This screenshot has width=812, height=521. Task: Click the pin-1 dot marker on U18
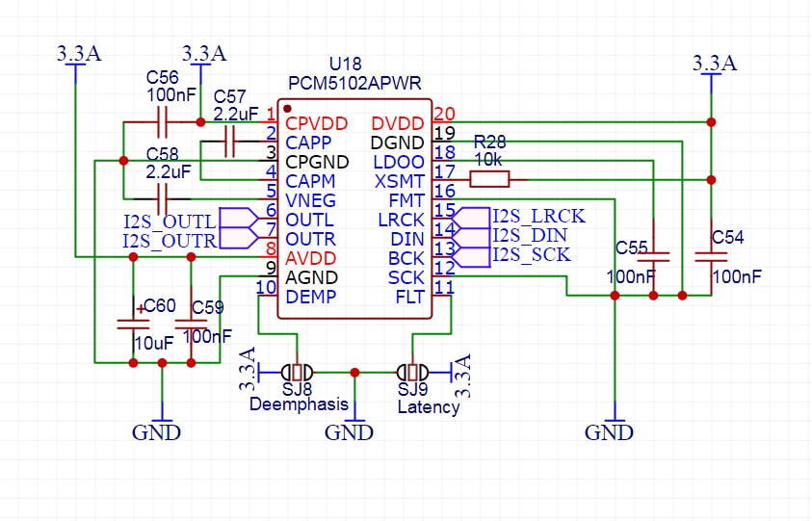tap(287, 109)
